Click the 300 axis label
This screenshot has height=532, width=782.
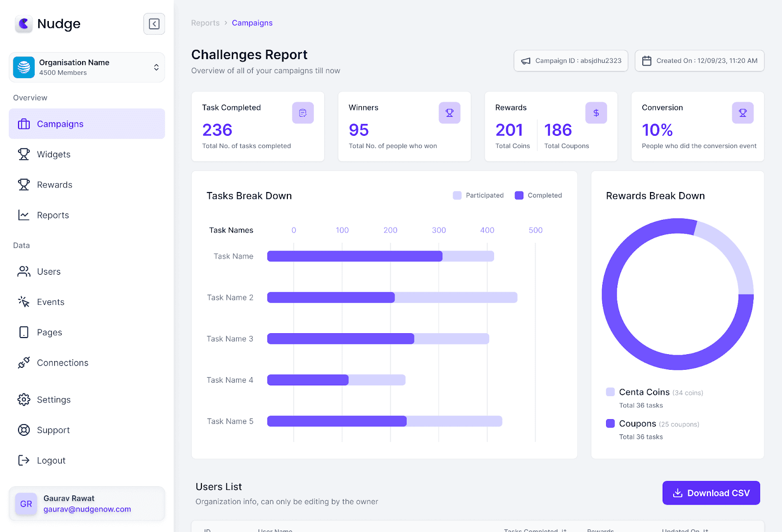(x=438, y=230)
